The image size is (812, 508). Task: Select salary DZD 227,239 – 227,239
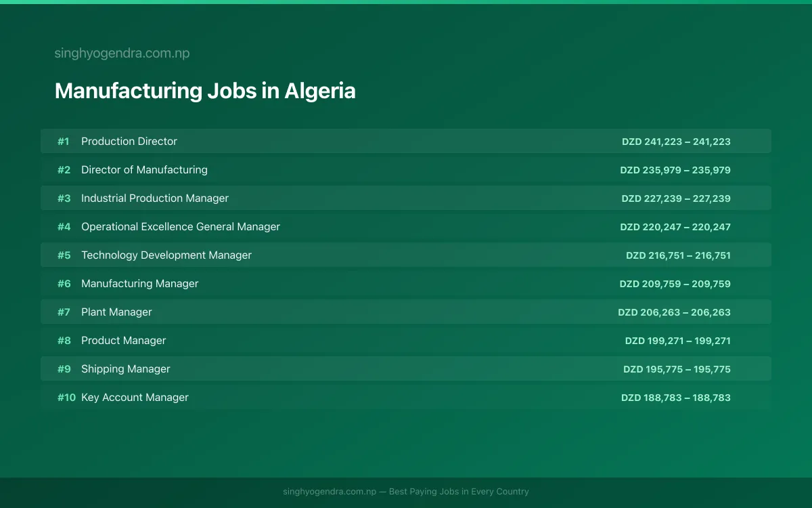point(676,198)
